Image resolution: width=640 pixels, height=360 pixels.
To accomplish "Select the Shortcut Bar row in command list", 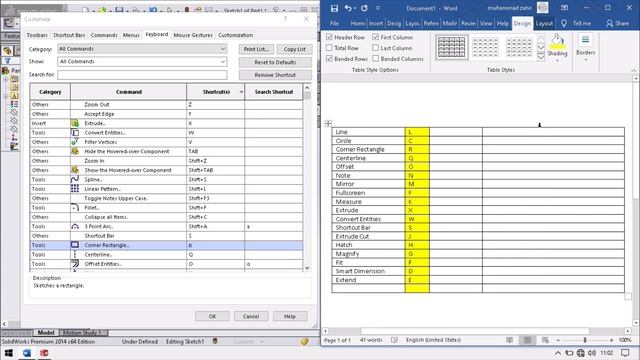I will click(x=167, y=236).
